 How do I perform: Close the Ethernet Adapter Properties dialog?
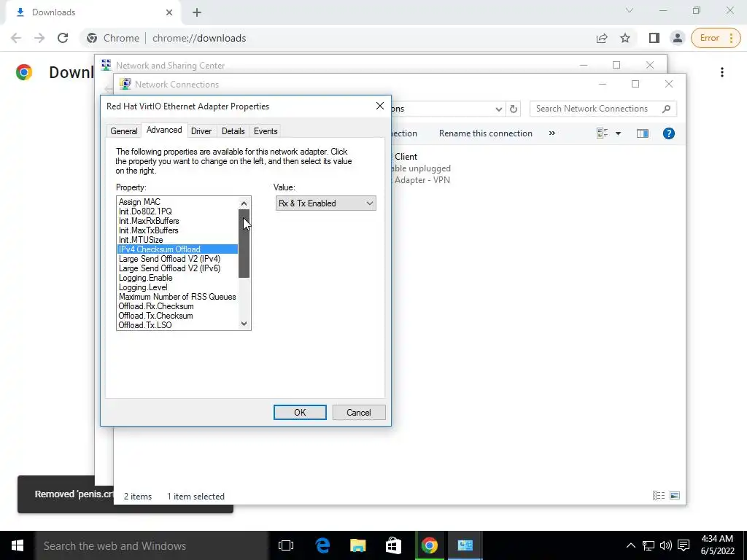tap(379, 106)
